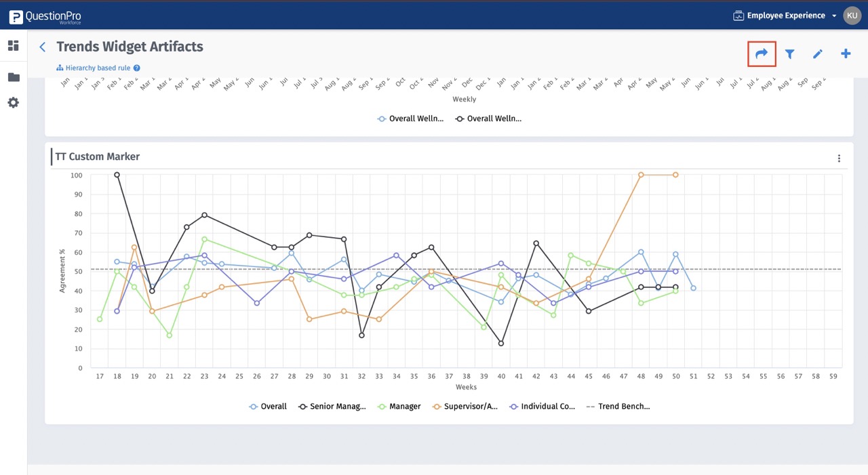868x475 pixels.
Task: Toggle Trend Bench... dashed legend item
Action: click(617, 407)
